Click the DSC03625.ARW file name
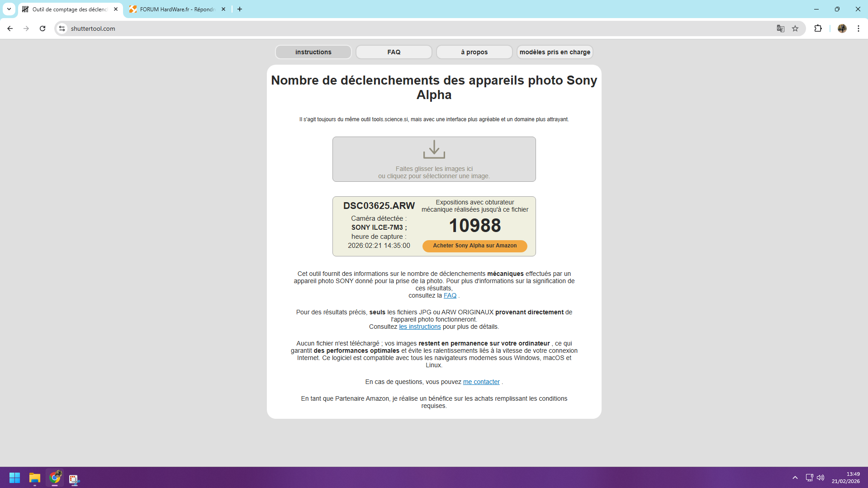Screen dimensions: 868x488 379,206
